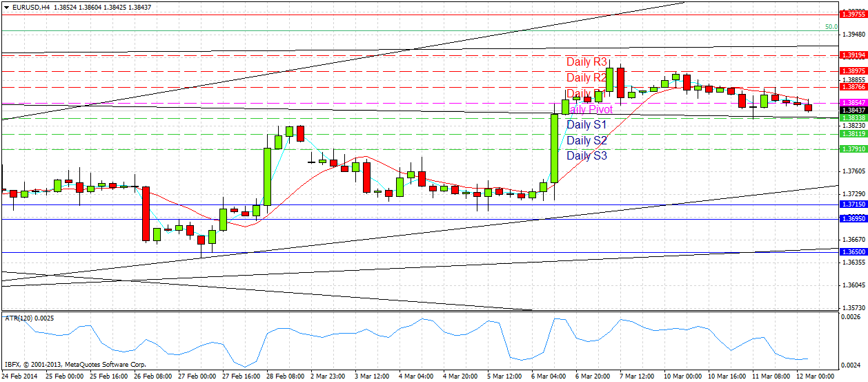Click the Daily S2 support label
868x382 pixels.
pos(586,140)
